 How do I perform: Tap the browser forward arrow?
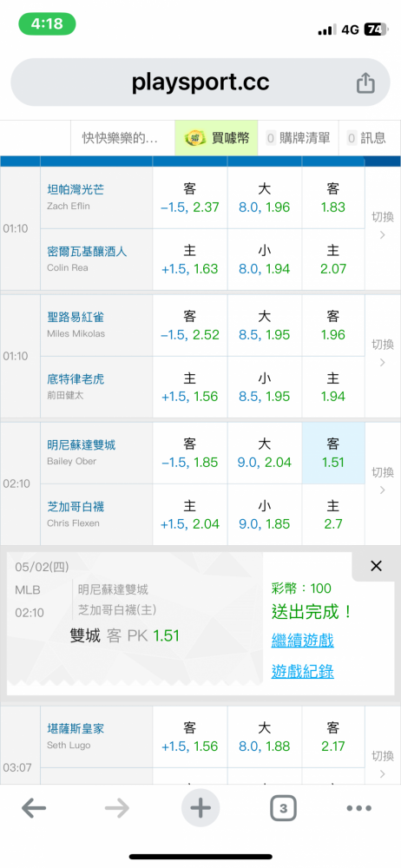(117, 809)
